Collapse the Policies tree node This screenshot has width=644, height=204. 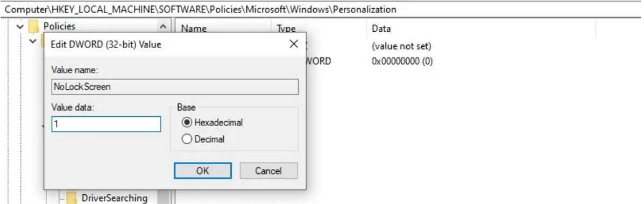19,27
